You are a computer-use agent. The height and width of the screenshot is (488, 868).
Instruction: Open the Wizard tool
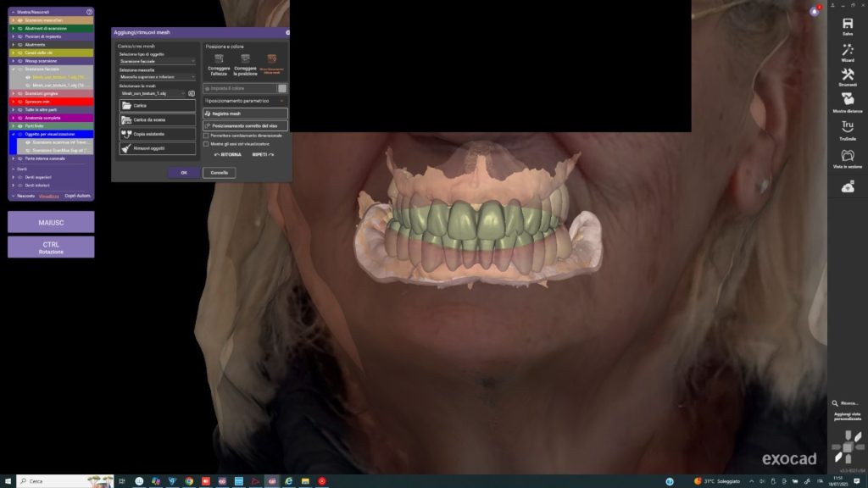[847, 52]
